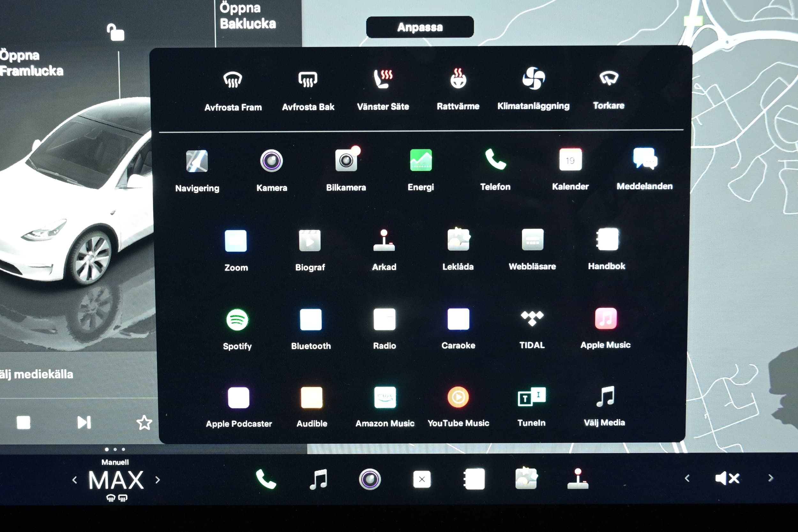The height and width of the screenshot is (532, 798).
Task: Open climate panel via MAX temperature
Action: (x=116, y=480)
